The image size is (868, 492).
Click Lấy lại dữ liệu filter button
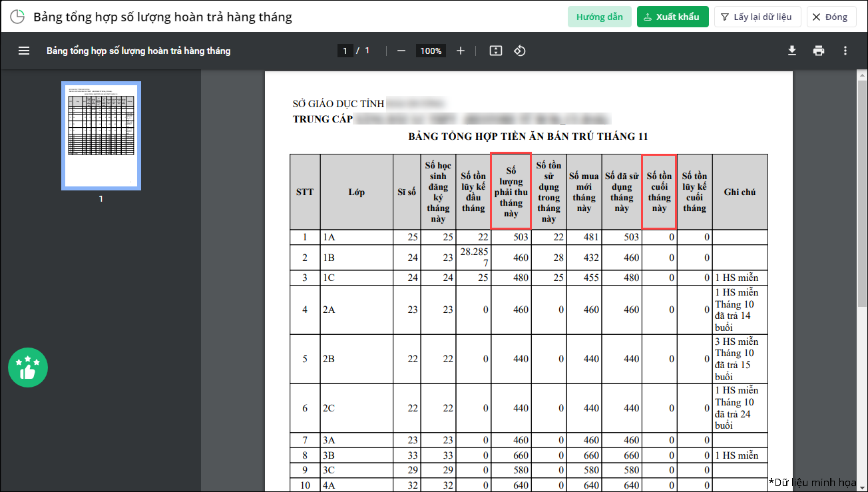(x=757, y=17)
